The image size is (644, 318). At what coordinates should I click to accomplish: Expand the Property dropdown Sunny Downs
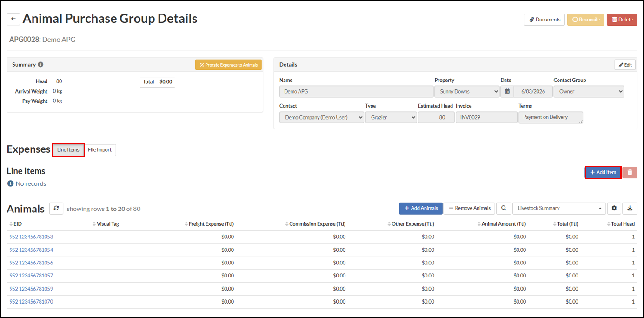(467, 91)
